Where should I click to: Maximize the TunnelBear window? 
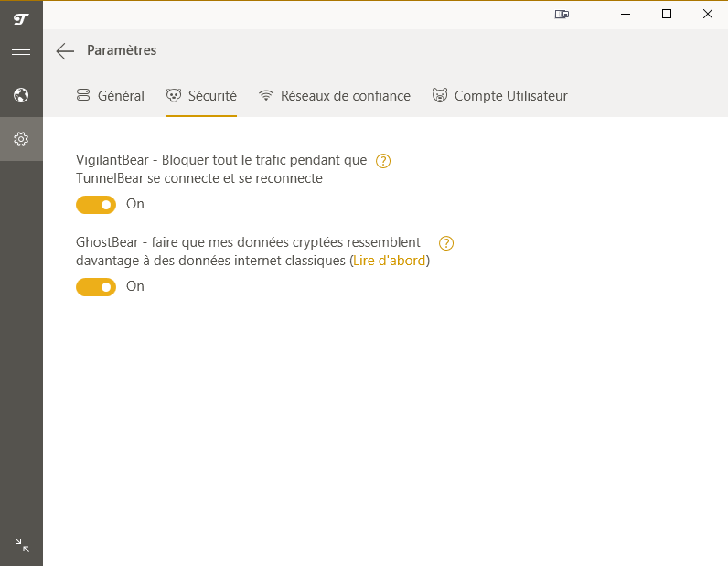point(666,14)
